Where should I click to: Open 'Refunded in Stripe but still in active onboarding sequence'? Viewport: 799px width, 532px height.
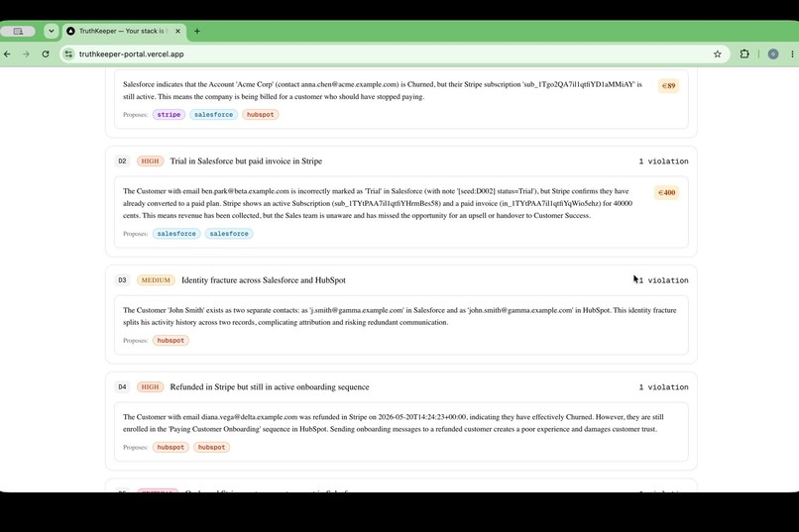(270, 387)
